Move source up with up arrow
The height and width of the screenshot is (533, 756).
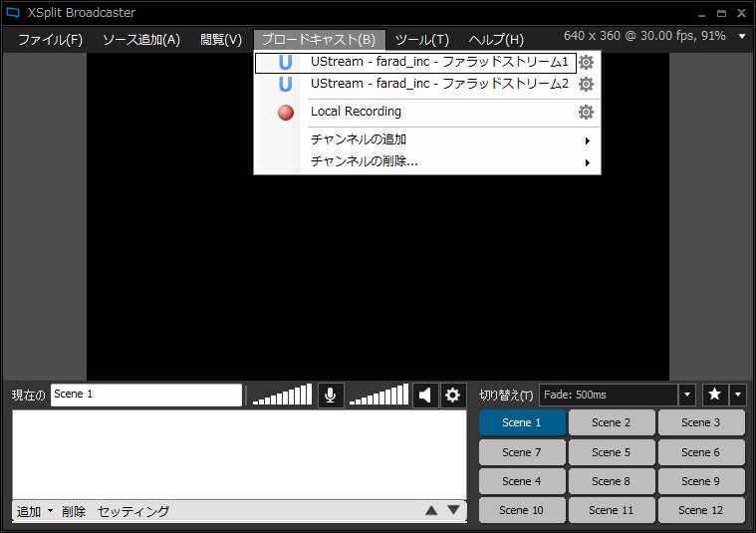point(431,510)
